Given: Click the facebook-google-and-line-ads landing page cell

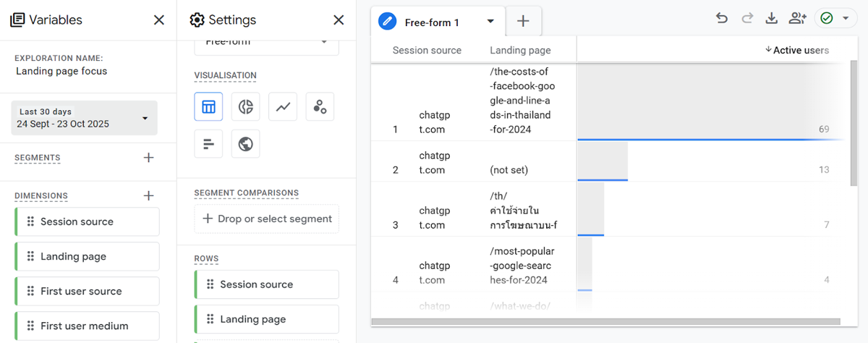Looking at the screenshot, I should pos(523,101).
